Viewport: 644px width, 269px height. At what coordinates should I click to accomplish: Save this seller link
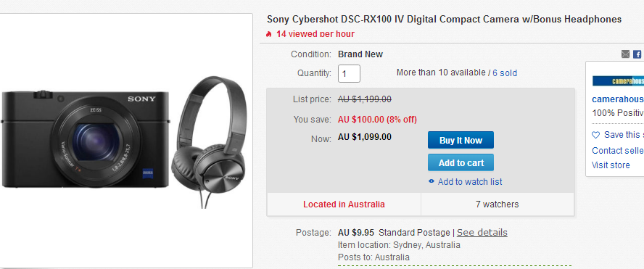click(624, 135)
